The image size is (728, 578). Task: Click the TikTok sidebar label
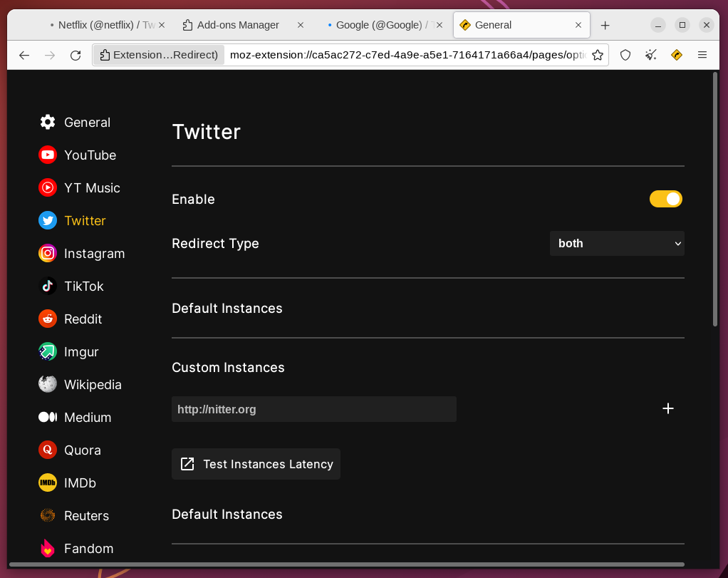(83, 287)
